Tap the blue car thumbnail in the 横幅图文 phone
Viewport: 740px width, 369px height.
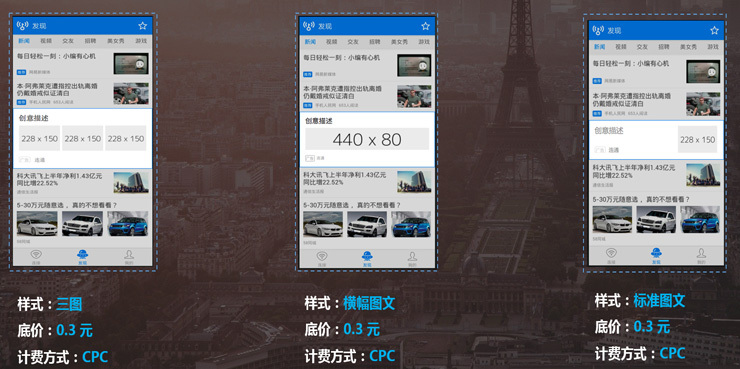pyautogui.click(x=412, y=225)
